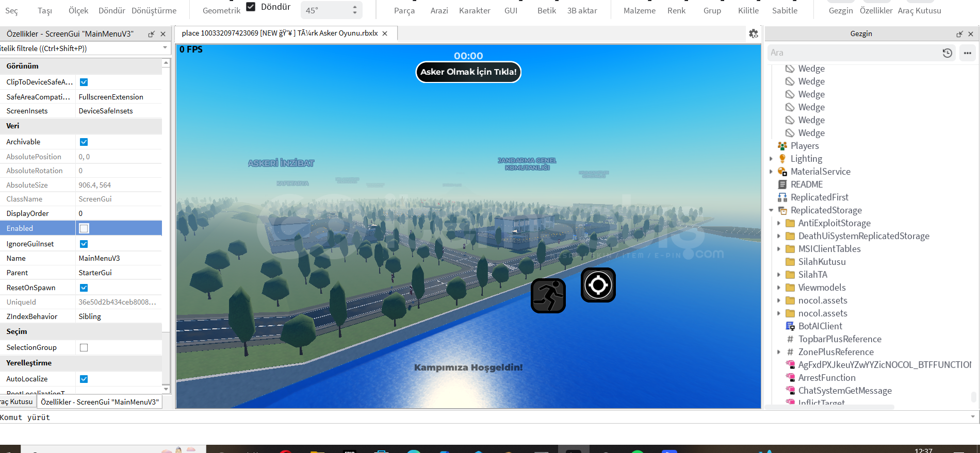Expand the Viewmodels folder arrow
Viewport: 980px width, 453px height.
(x=779, y=288)
